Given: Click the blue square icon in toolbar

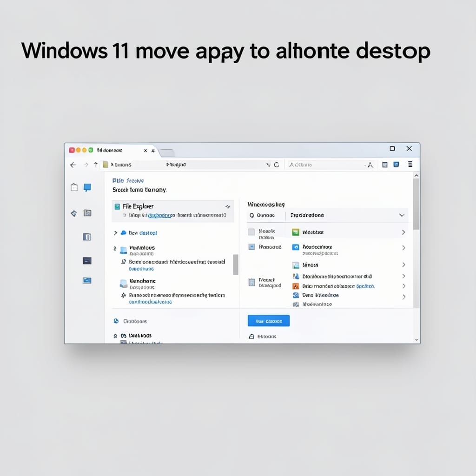Looking at the screenshot, I should click(396, 165).
